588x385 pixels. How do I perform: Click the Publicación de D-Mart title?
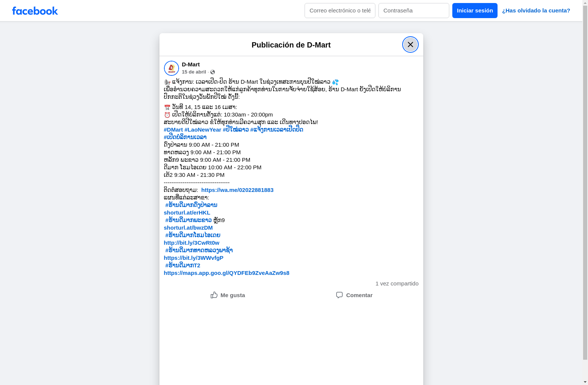coord(291,45)
